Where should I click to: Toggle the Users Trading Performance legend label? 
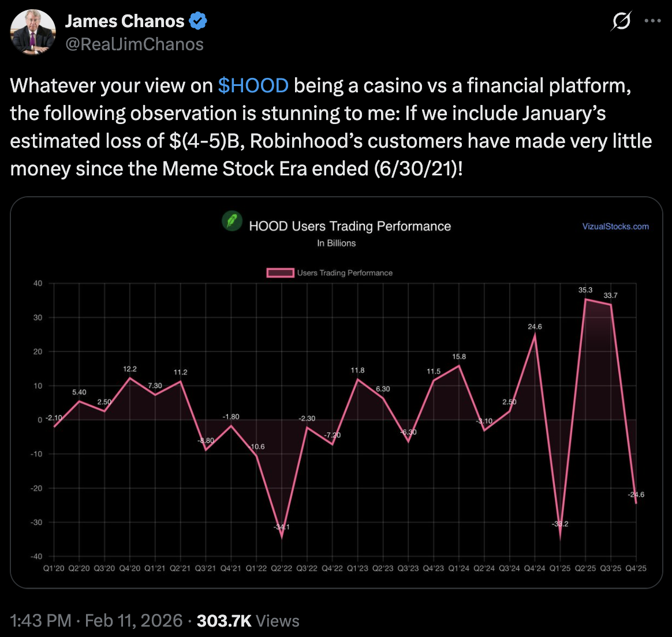coord(345,273)
